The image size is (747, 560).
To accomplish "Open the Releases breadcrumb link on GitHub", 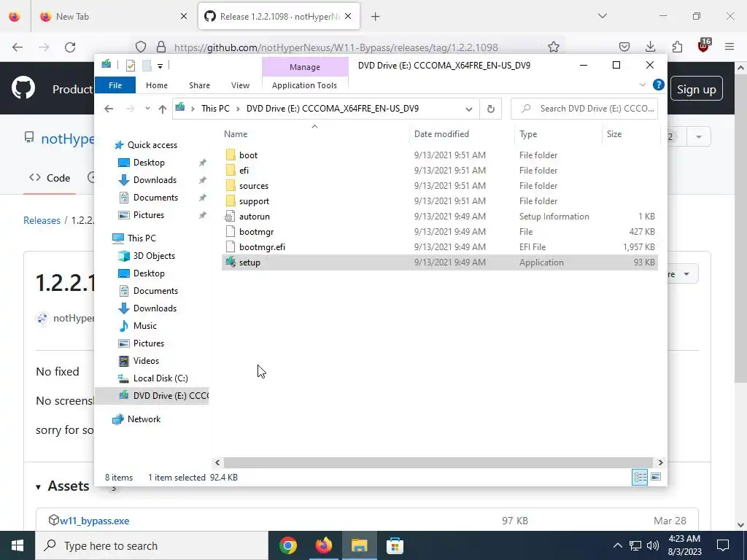I will tap(42, 220).
